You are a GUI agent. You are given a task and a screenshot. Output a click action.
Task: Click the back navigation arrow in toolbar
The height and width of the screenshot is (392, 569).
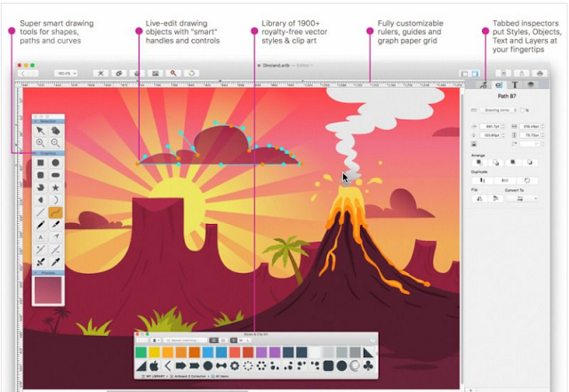coord(23,73)
